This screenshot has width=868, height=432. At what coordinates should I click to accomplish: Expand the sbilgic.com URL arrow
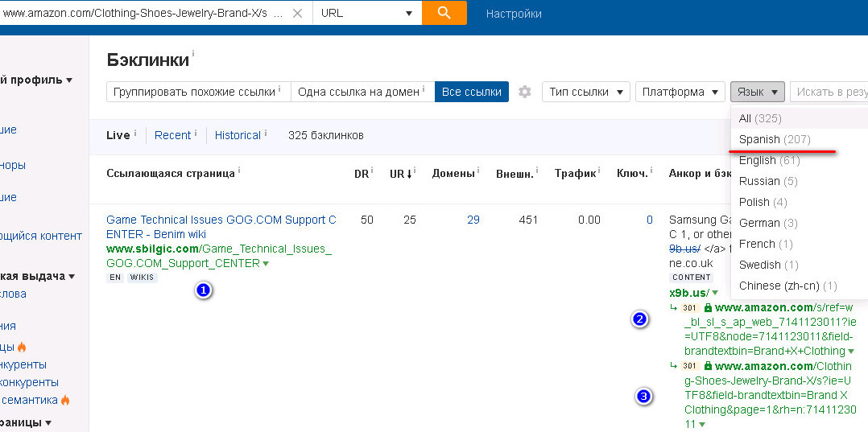coord(266,264)
